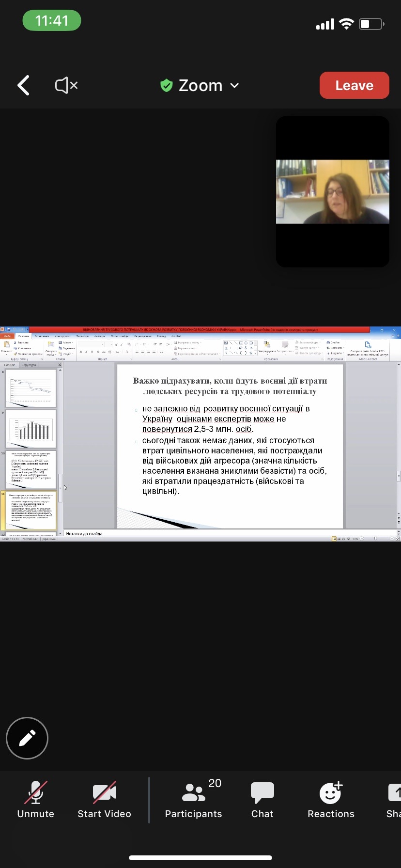The image size is (401, 868).
Task: Click the Слайди tab in slide panel
Action: click(10, 365)
